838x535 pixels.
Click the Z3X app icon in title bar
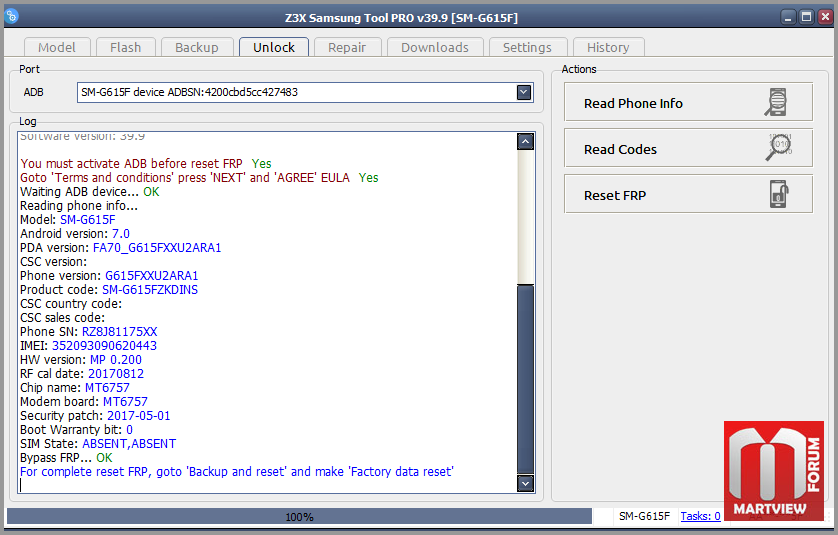[x=11, y=17]
